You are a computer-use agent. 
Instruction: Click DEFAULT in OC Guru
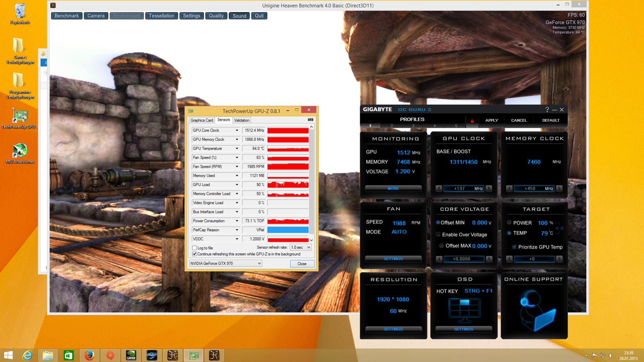tap(551, 120)
